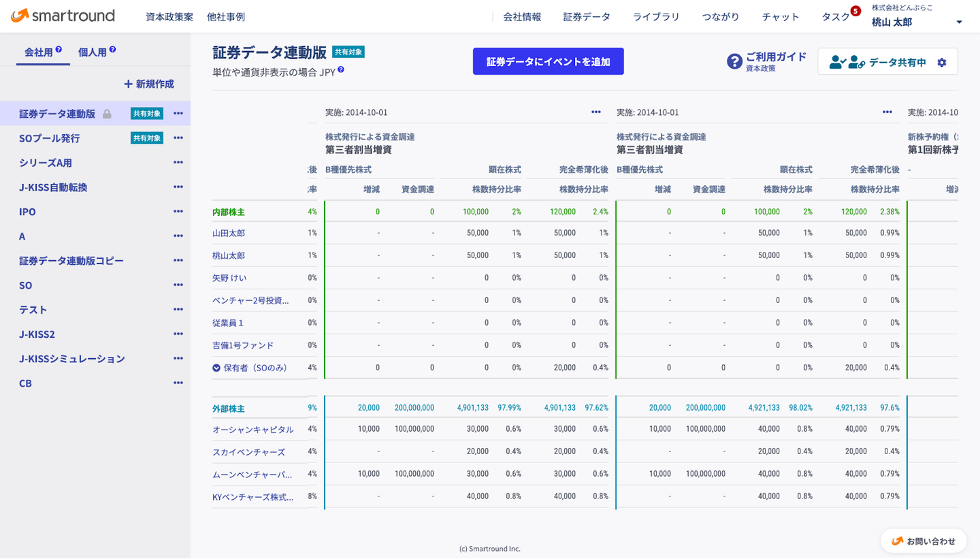The height and width of the screenshot is (559, 980).
Task: Click the smartround logo
Action: coord(63,16)
